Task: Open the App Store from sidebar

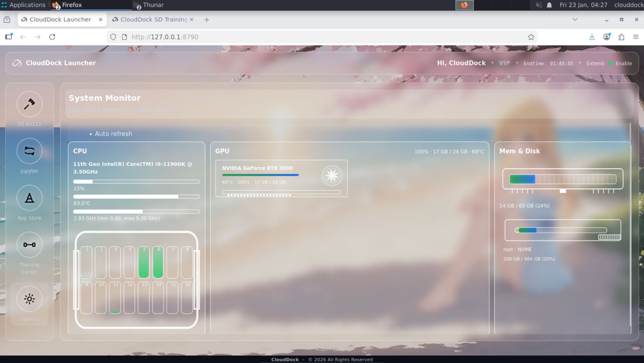Action: pyautogui.click(x=29, y=198)
